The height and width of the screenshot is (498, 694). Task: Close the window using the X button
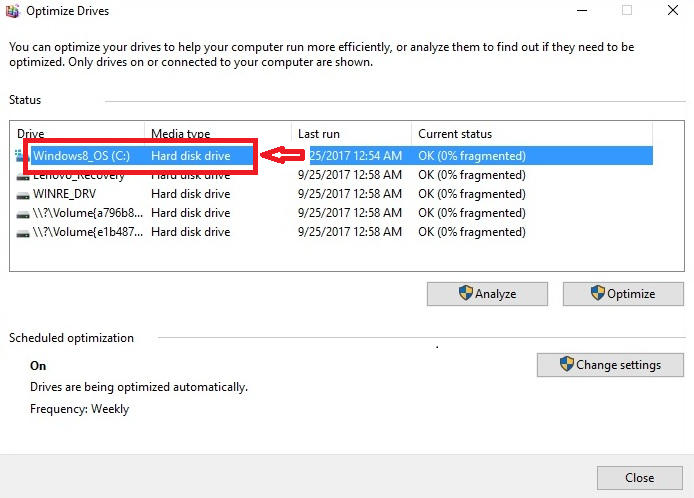click(x=673, y=10)
